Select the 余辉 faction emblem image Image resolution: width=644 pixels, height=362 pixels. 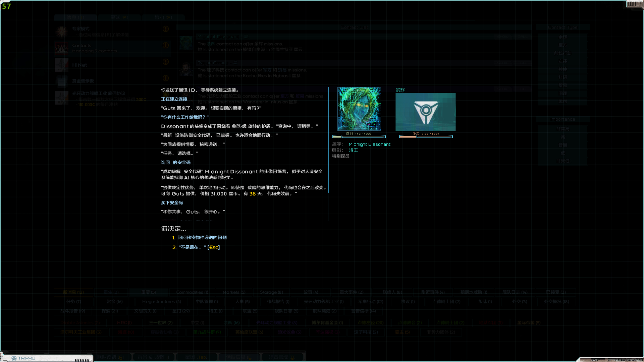tap(425, 112)
